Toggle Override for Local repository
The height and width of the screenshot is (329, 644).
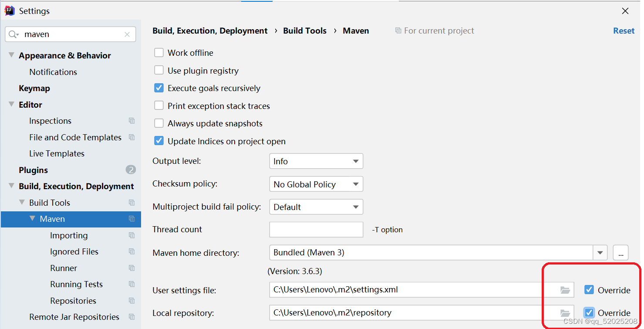pos(589,312)
